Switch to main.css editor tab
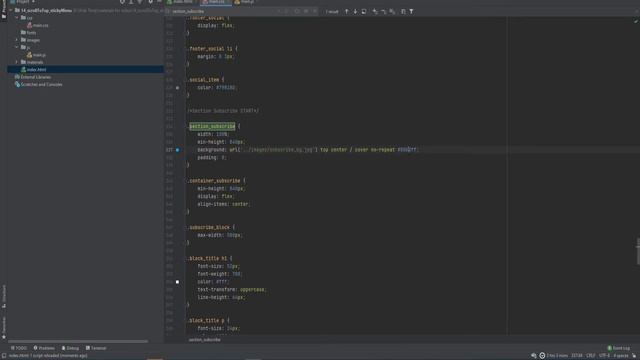Image resolution: width=640 pixels, height=360 pixels. pos(216,2)
